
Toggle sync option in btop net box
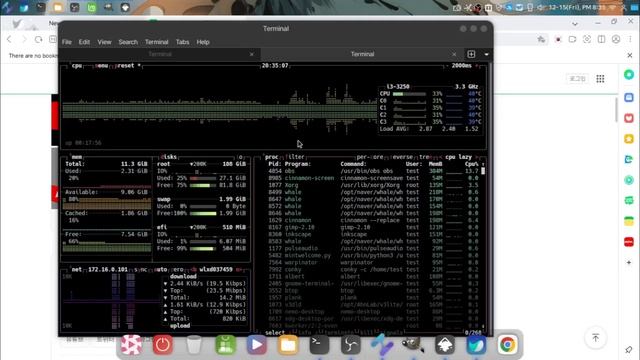[141, 269]
